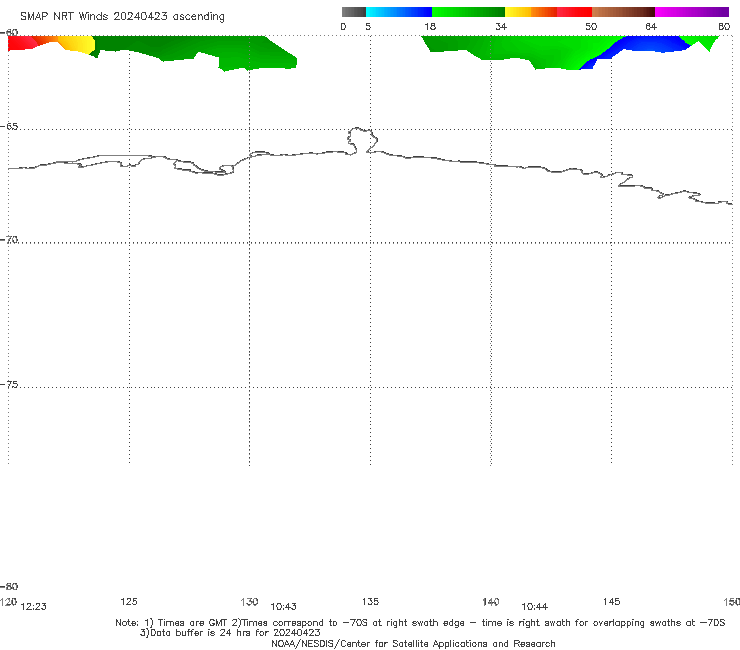
Task: Click the longitude label '135'
Action: [x=370, y=601]
